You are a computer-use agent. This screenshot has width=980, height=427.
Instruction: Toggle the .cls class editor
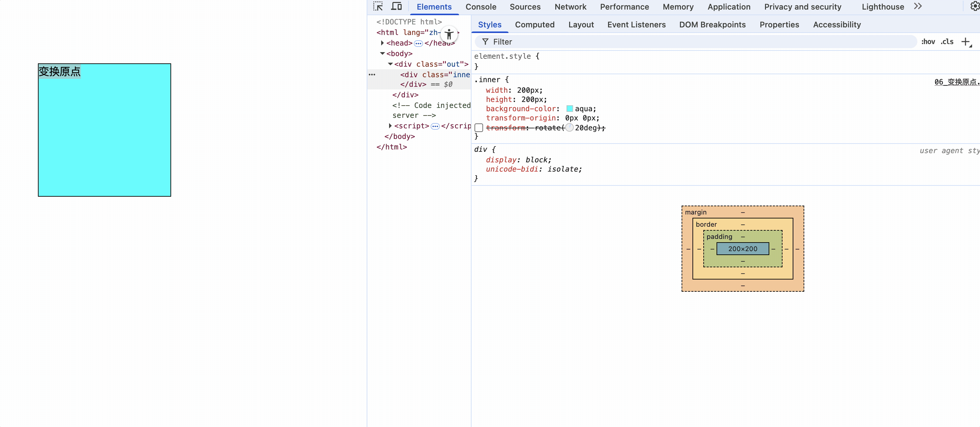click(x=947, y=42)
